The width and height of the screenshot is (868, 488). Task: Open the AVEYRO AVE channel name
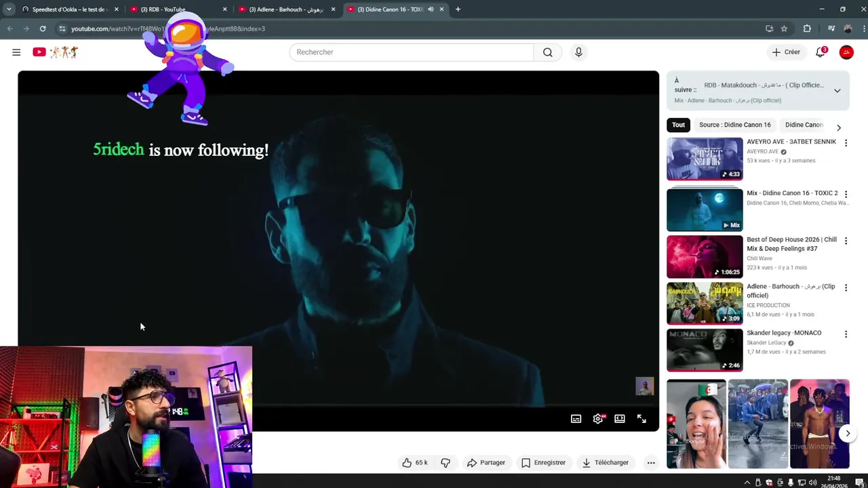(762, 152)
